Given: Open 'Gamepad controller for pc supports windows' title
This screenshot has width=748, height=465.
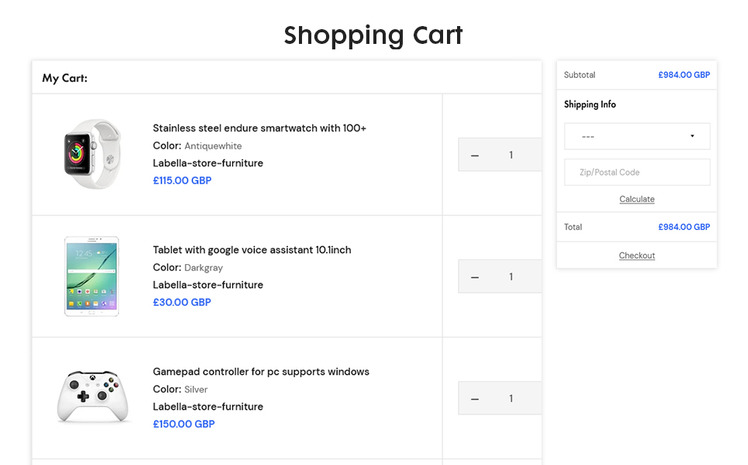Looking at the screenshot, I should tap(261, 372).
